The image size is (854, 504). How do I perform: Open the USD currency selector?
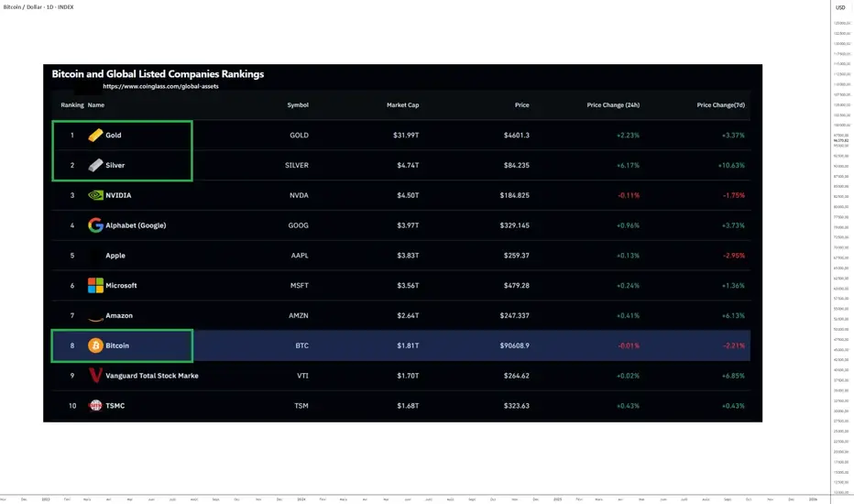pos(840,7)
